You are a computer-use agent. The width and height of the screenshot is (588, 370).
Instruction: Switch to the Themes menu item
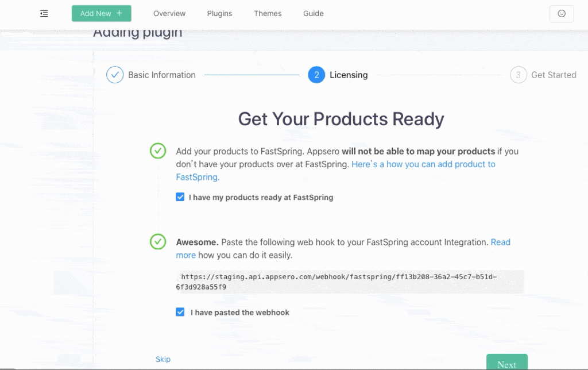(x=268, y=14)
